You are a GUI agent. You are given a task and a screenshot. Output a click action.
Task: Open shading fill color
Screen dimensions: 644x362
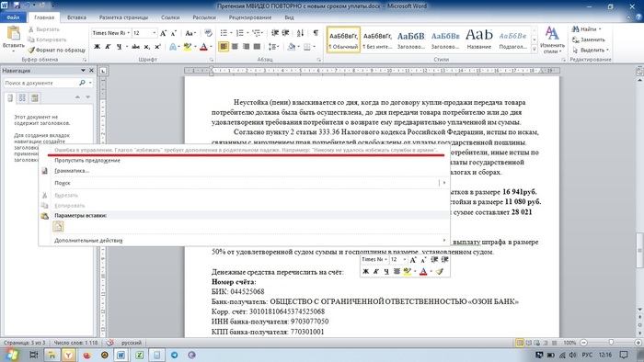[x=293, y=47]
